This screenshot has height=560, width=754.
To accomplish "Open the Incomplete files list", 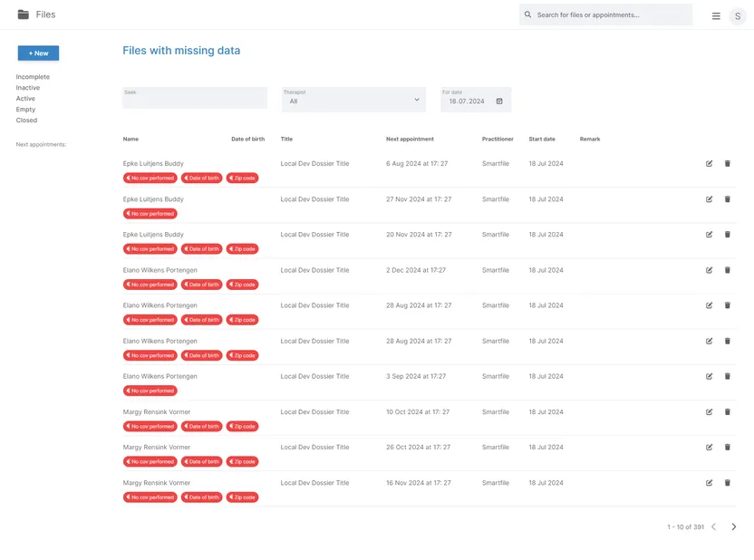I will pos(33,77).
